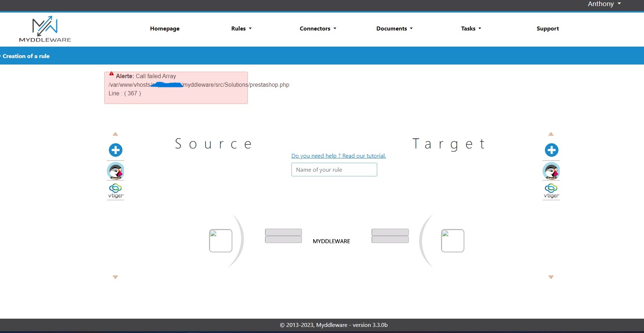Click the Name of your rule input field
Image resolution: width=644 pixels, height=333 pixels.
click(334, 170)
